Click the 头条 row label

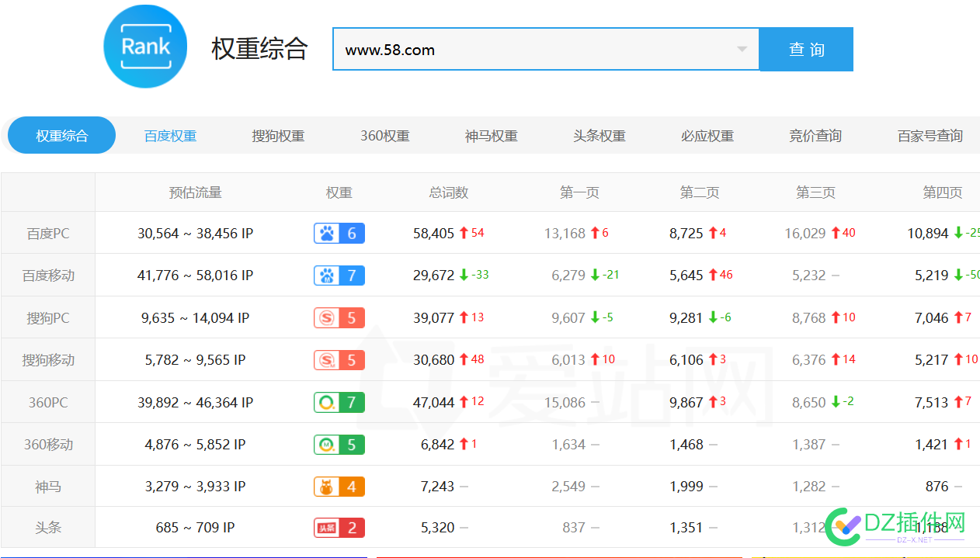[x=48, y=528]
